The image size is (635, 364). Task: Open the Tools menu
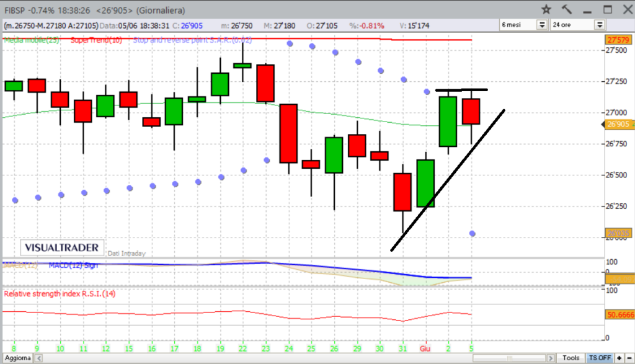571,358
